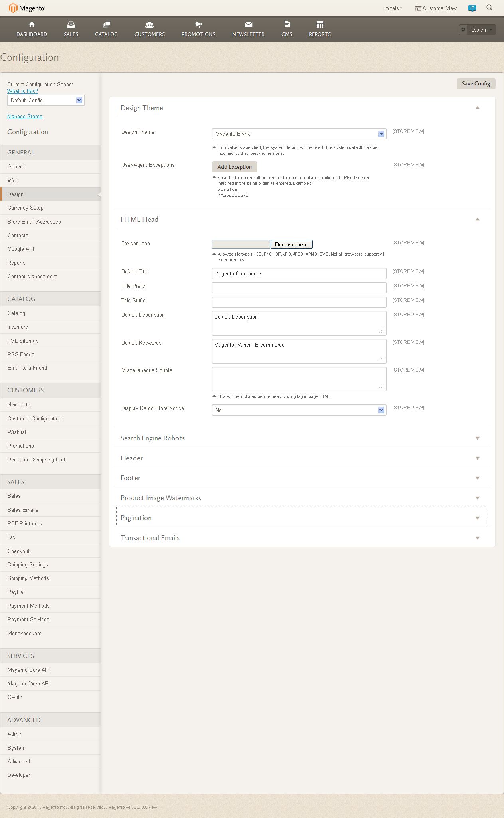Image resolution: width=504 pixels, height=818 pixels.
Task: Open OAuth settings
Action: [50, 697]
